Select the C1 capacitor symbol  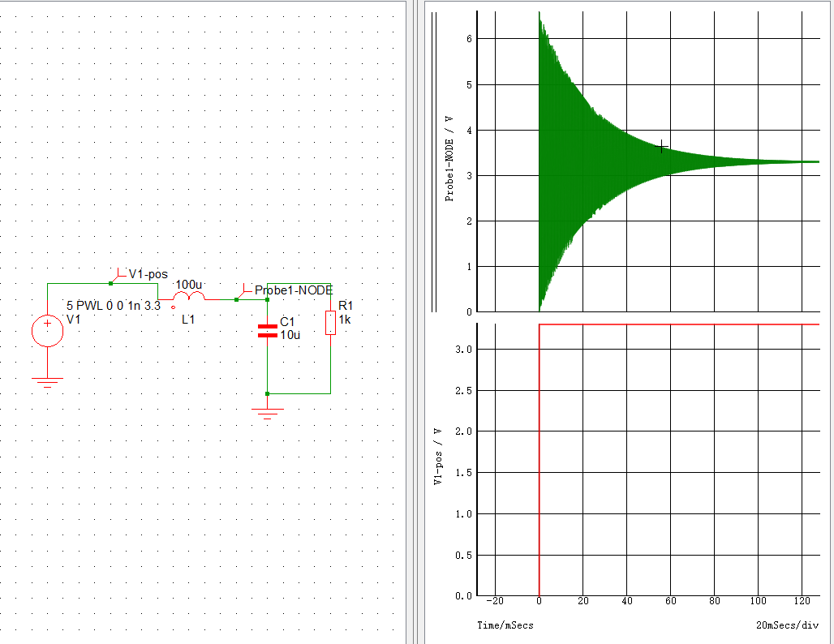[x=267, y=331]
